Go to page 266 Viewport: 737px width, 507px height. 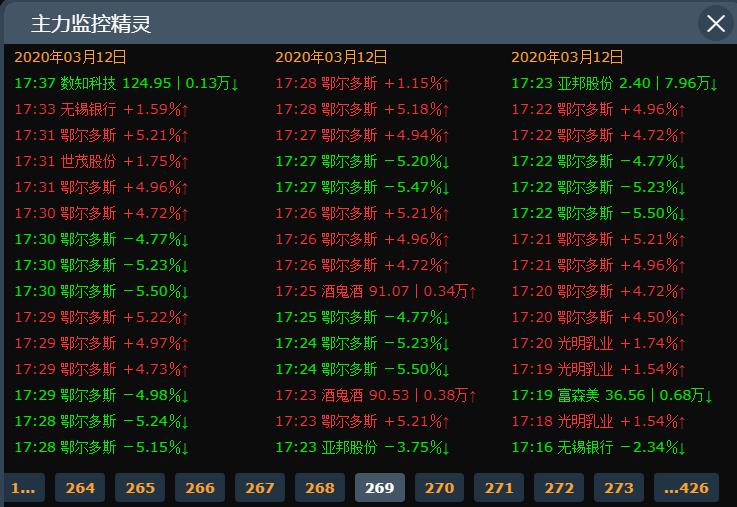coord(200,488)
